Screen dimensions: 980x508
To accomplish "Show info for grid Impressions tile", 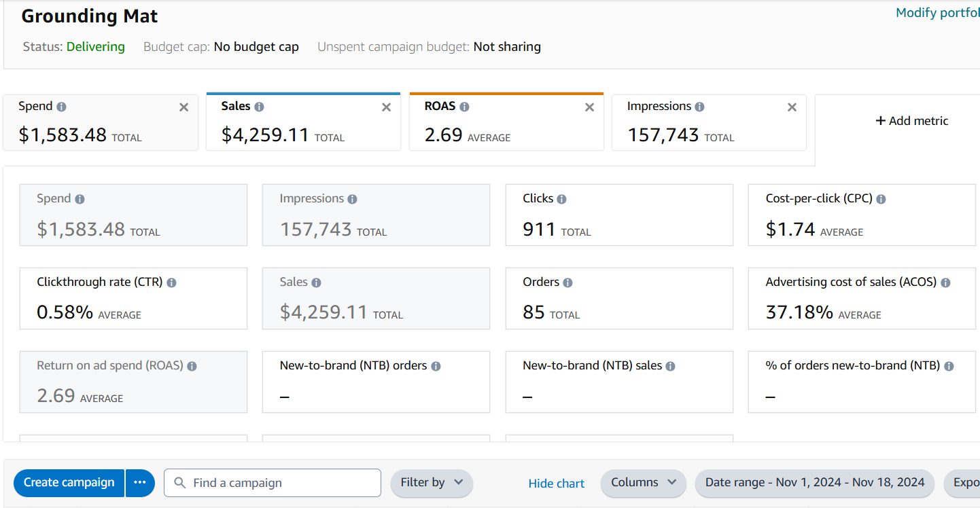I will [x=352, y=199].
